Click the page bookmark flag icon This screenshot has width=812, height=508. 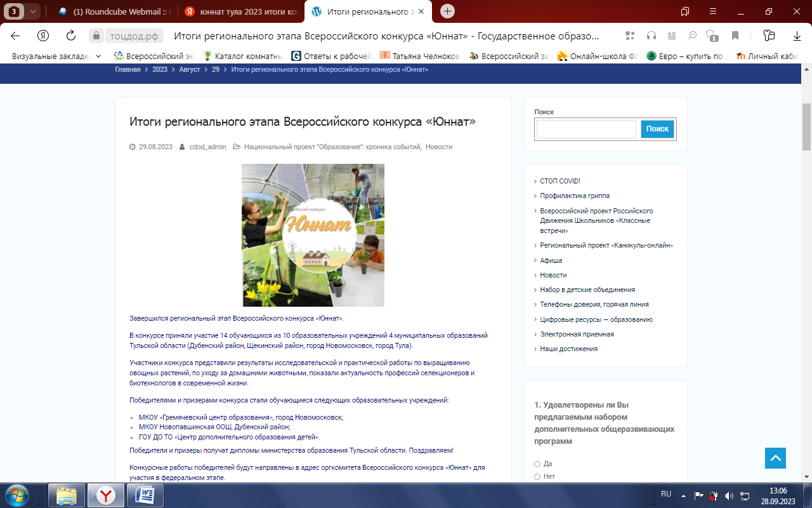(735, 36)
